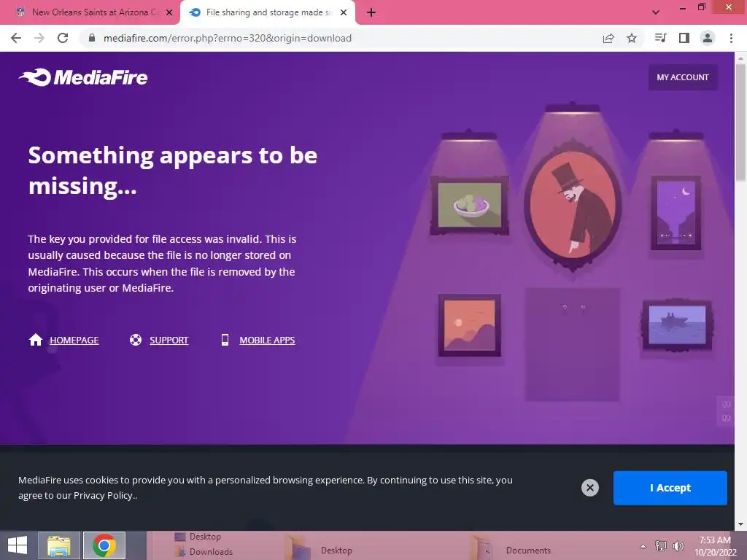Toggle the Chrome side panel icon
This screenshot has width=747, height=560.
click(x=684, y=38)
